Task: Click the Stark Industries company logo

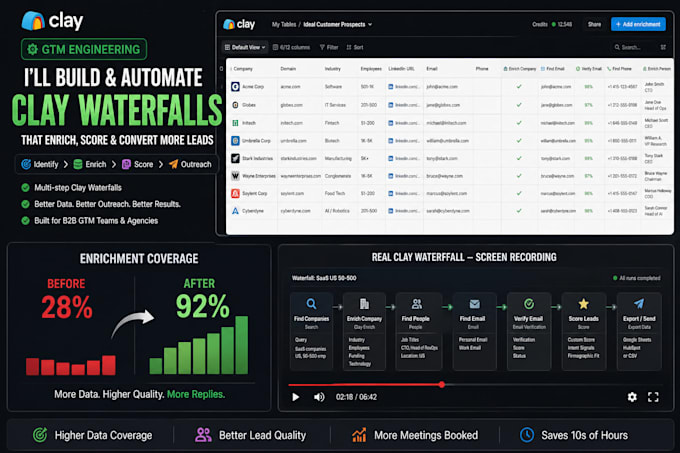Action: coord(235,158)
